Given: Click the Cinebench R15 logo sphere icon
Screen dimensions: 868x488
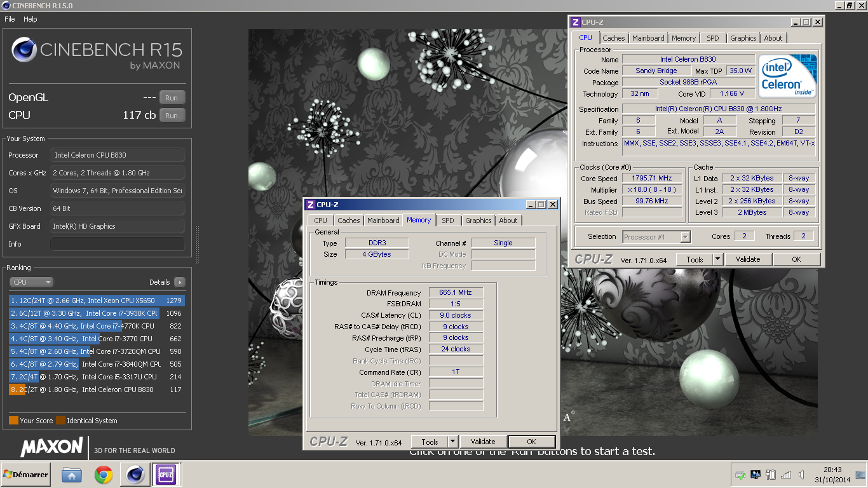Looking at the screenshot, I should pos(24,50).
